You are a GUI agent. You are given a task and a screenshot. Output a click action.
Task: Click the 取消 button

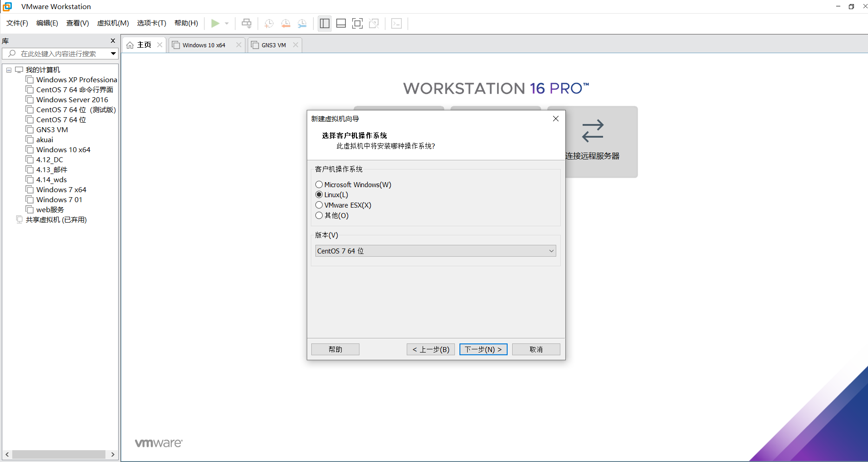tap(536, 349)
